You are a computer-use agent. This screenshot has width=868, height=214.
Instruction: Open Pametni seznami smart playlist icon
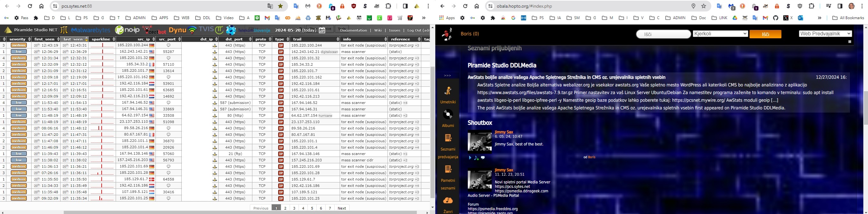[x=448, y=169]
